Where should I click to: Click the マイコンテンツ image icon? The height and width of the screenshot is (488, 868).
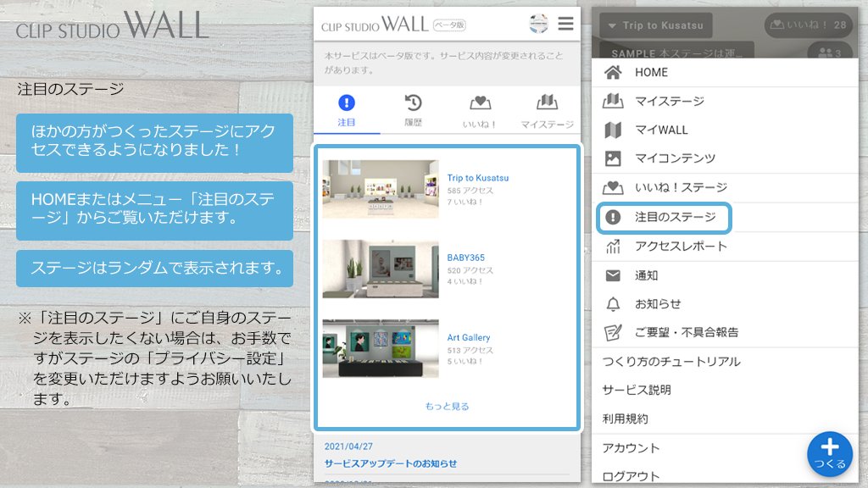[613, 158]
